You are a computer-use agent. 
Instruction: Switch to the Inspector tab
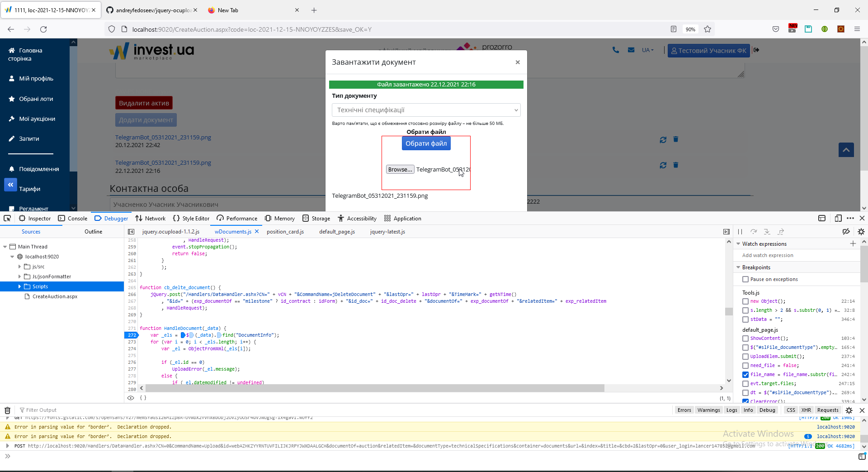coord(35,219)
